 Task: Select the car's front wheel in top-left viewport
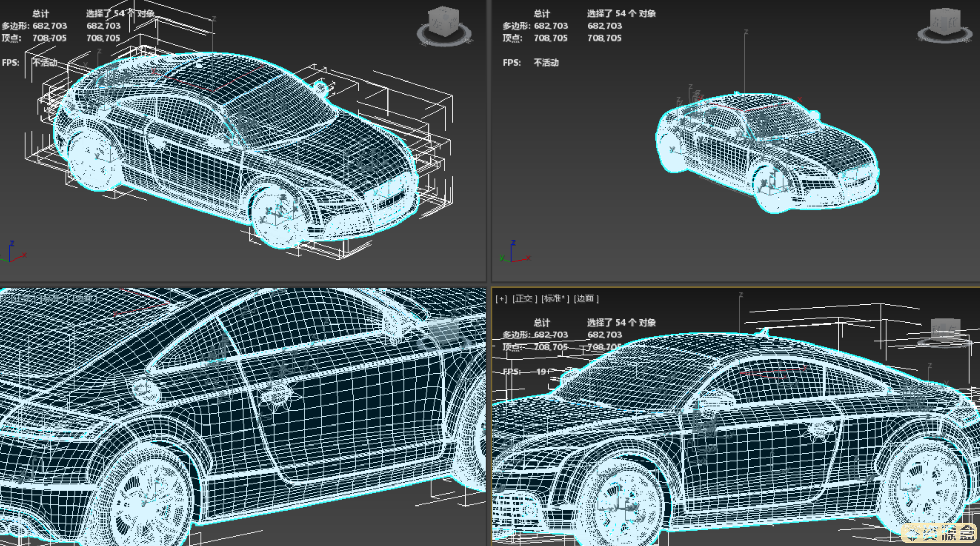click(279, 217)
